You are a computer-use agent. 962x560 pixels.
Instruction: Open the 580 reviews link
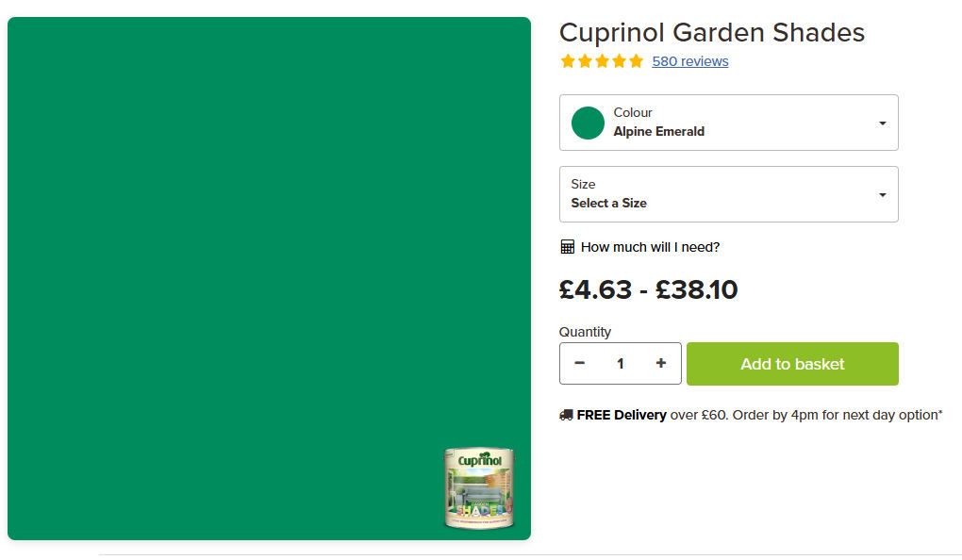pos(689,61)
